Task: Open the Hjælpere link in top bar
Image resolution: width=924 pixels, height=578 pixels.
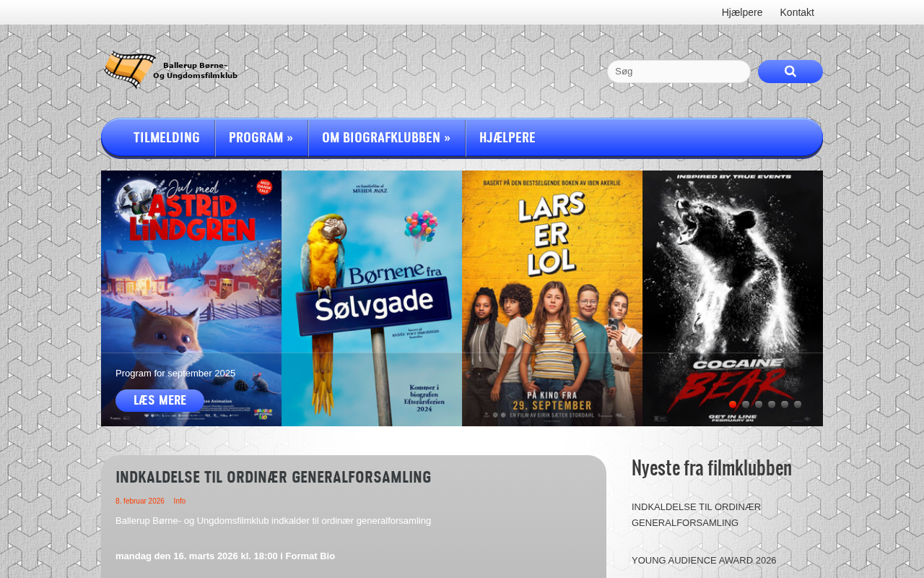Action: pos(742,12)
